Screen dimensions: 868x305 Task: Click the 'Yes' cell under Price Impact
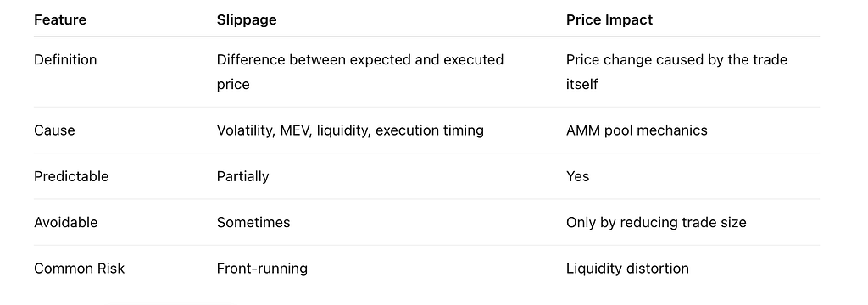pos(577,176)
